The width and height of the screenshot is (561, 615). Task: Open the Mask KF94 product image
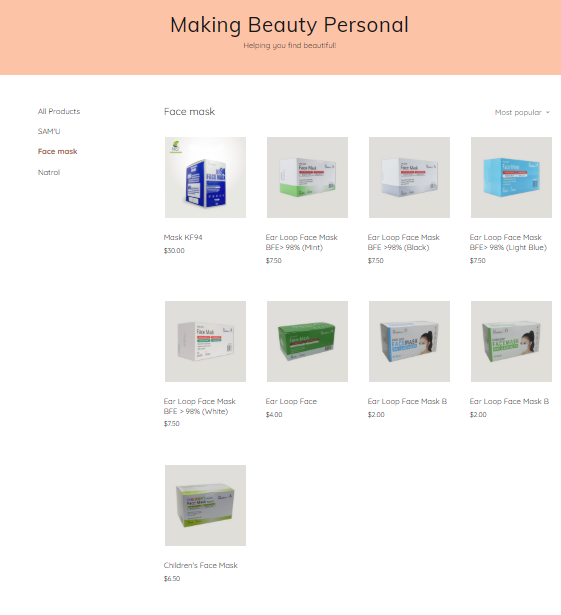205,177
